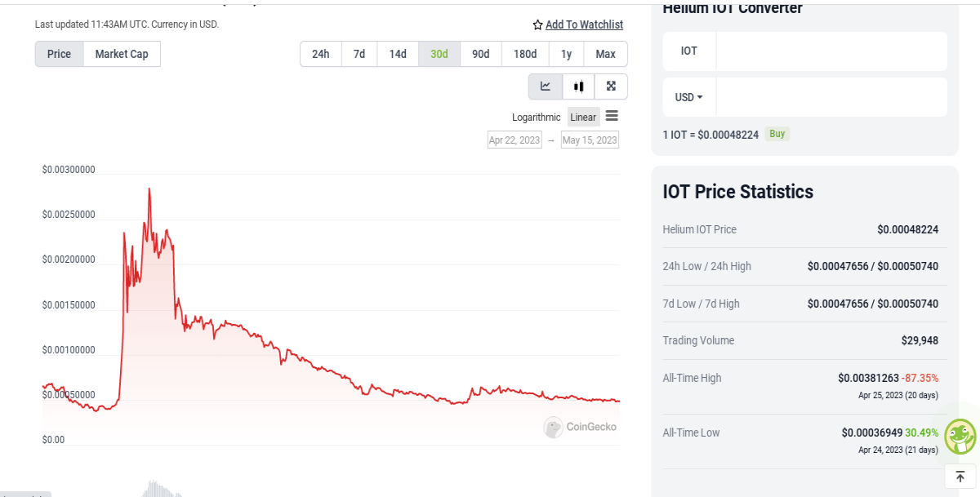Switch to line chart view icon
This screenshot has height=497, width=980.
click(546, 87)
